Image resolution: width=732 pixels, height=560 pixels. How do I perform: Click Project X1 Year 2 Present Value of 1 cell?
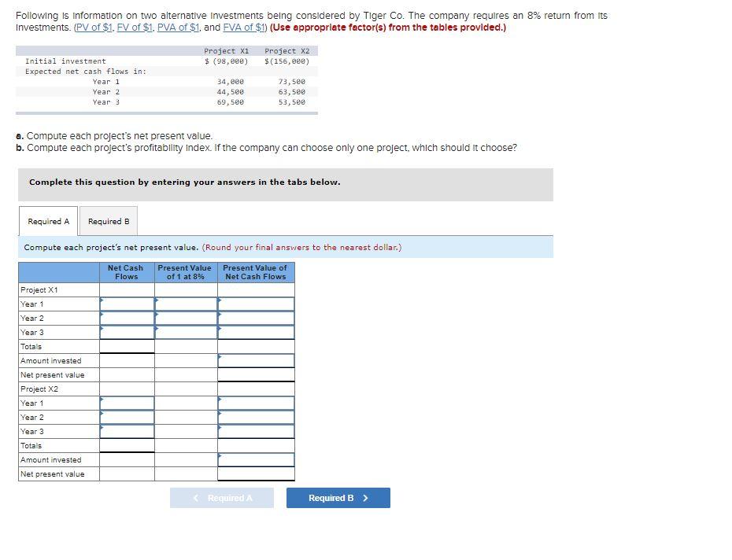(x=187, y=319)
